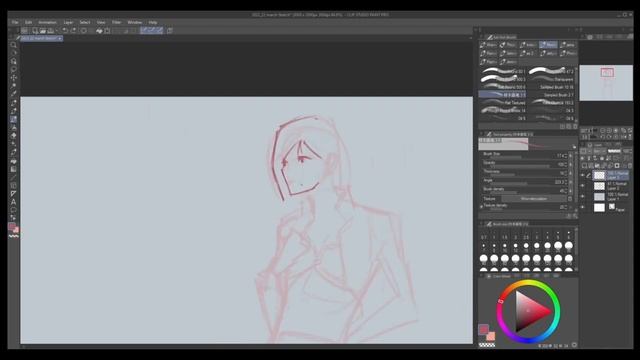Image resolution: width=640 pixels, height=360 pixels.
Task: Open Sub Tool Detail with wrench icon
Action: 575,216
